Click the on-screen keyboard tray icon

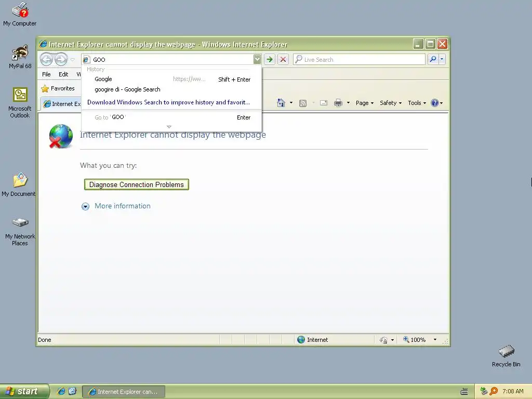(464, 392)
